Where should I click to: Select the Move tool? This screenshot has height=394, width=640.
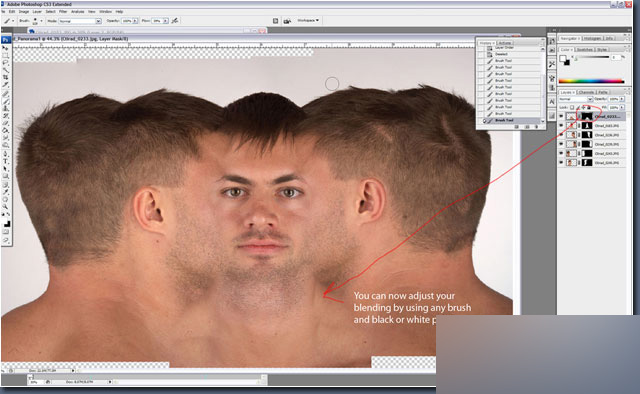(x=5, y=48)
